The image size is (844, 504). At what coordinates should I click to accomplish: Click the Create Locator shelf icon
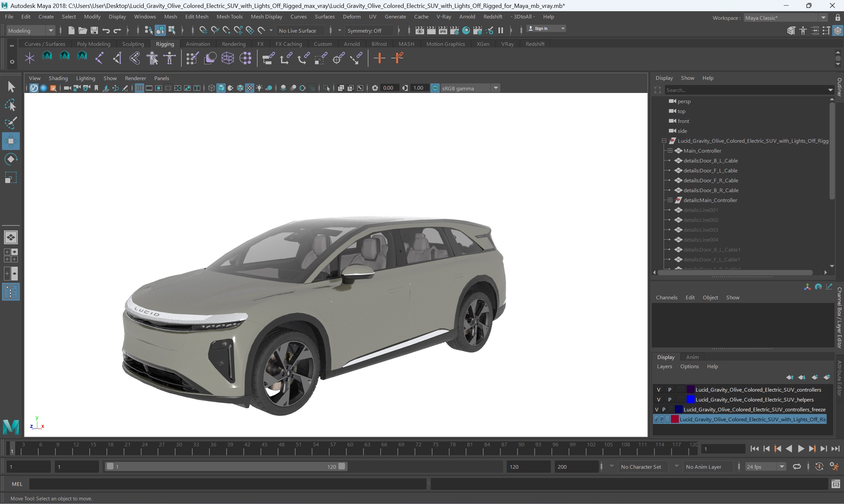click(30, 58)
